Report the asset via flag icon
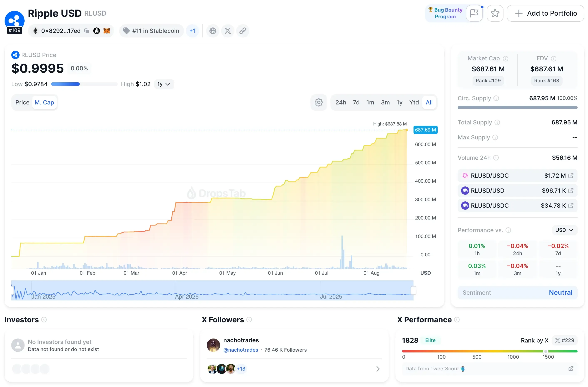The width and height of the screenshot is (588, 387). point(474,13)
